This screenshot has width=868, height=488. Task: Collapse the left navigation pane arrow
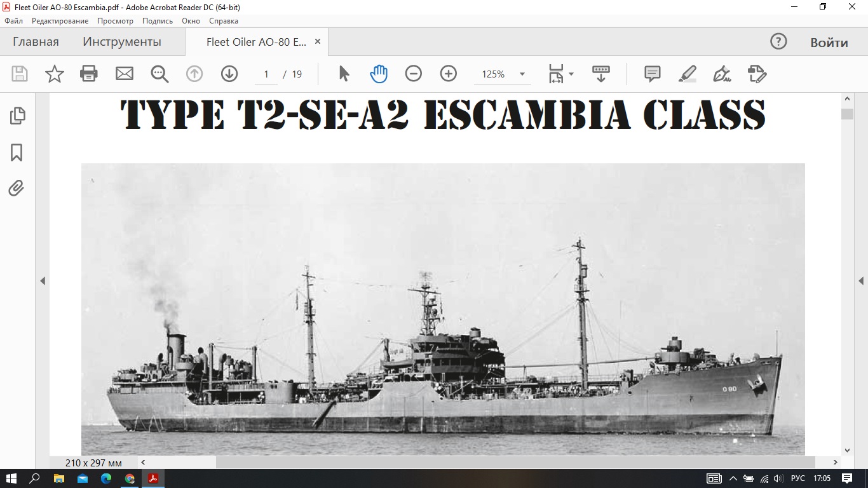pyautogui.click(x=43, y=281)
